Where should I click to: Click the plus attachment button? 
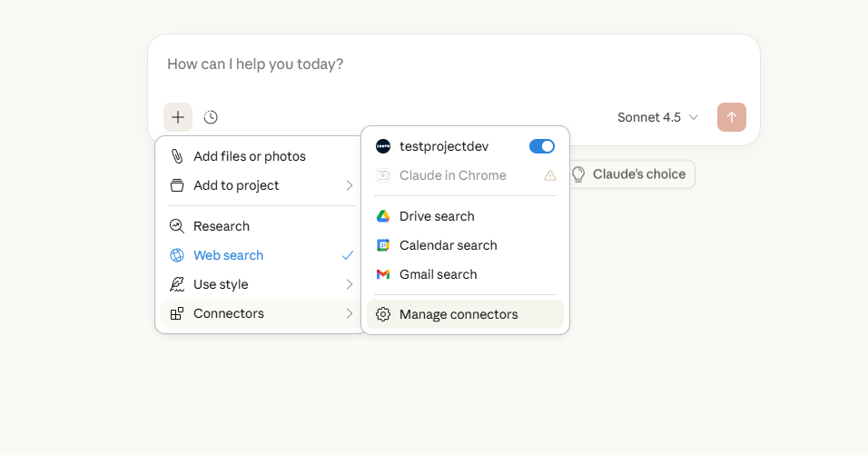click(178, 117)
